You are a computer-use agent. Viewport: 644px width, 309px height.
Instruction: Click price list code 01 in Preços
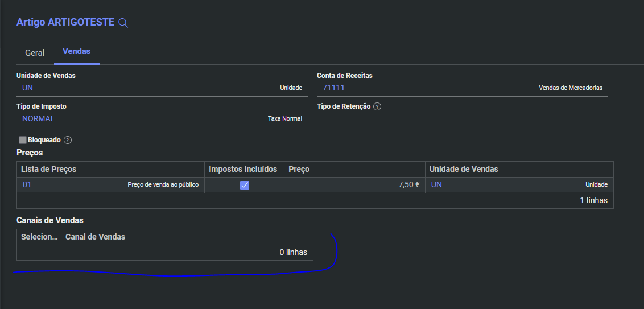coord(27,184)
